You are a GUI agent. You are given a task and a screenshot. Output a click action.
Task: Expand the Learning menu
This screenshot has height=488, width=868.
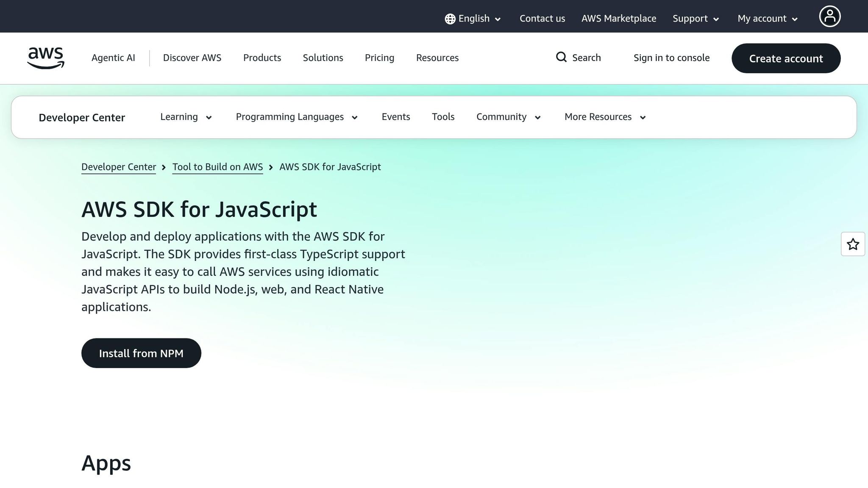point(186,117)
